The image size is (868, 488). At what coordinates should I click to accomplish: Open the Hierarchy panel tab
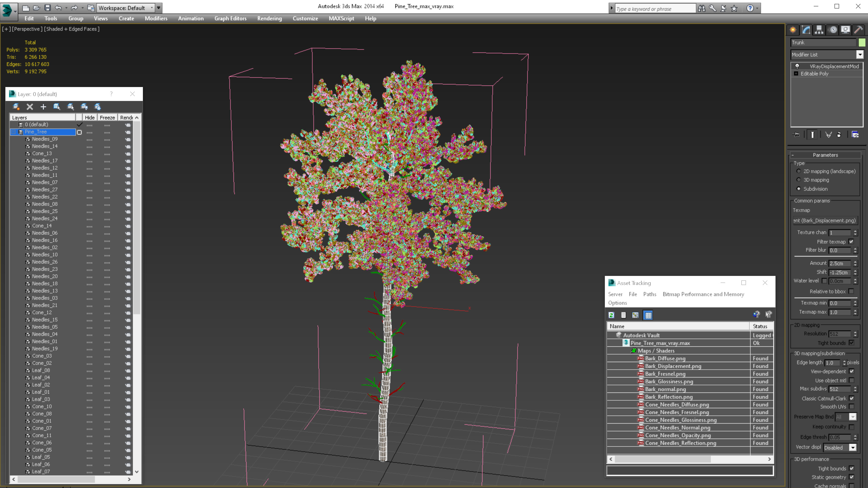pos(819,30)
